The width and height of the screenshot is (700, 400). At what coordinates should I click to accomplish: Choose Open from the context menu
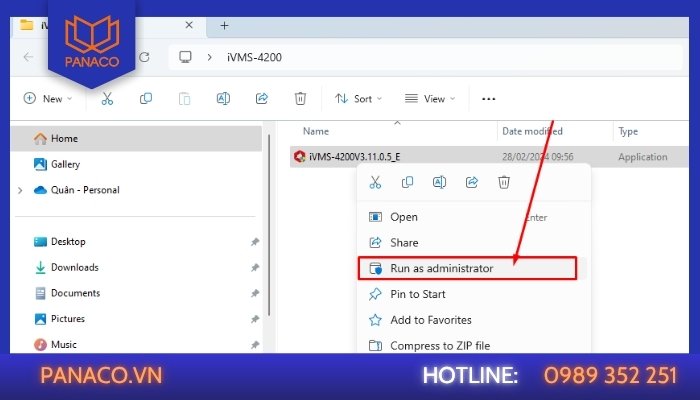(474, 217)
